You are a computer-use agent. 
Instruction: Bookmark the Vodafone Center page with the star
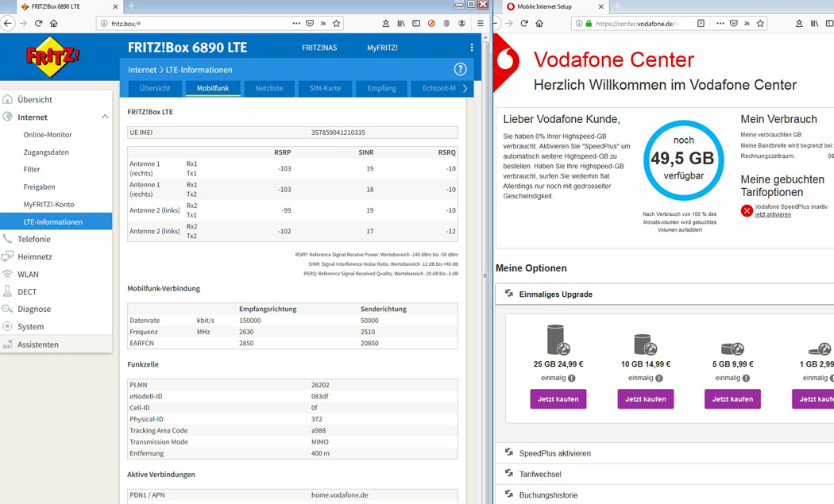760,23
